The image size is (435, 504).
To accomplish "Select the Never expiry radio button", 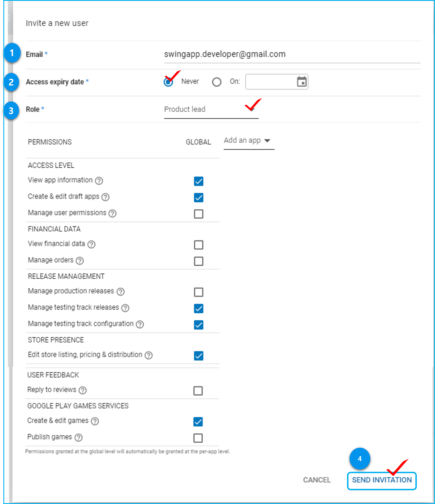I will click(168, 82).
